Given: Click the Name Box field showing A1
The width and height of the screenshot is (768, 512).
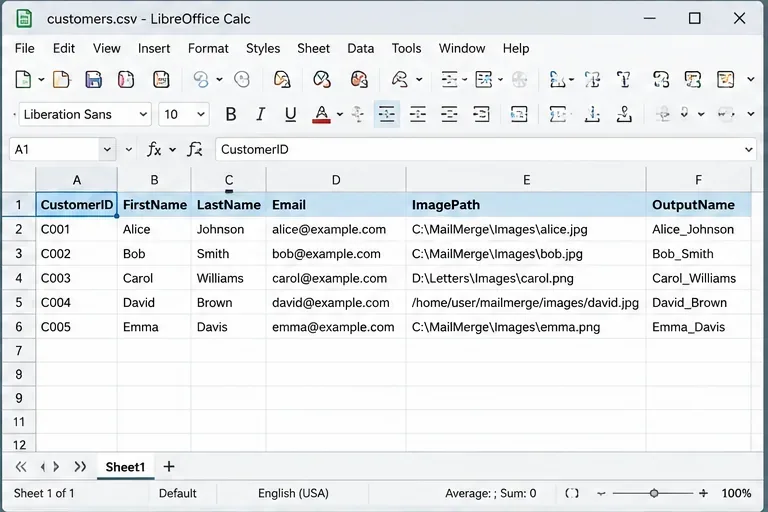Looking at the screenshot, I should point(54,149).
